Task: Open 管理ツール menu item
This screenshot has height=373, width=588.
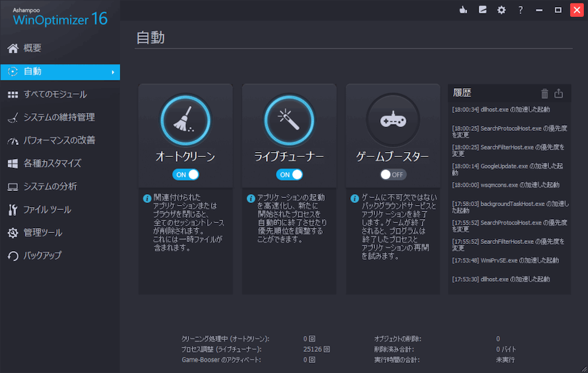Action: 60,232
